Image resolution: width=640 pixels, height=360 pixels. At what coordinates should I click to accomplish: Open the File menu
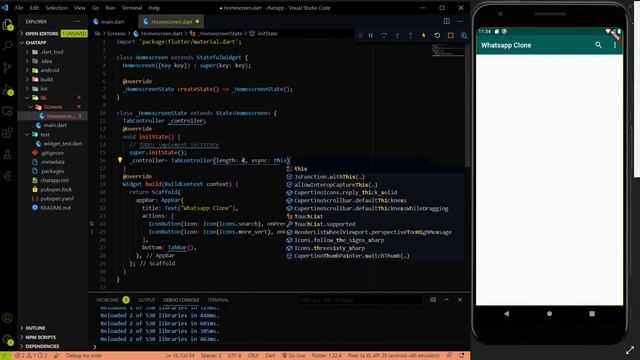[x=19, y=8]
